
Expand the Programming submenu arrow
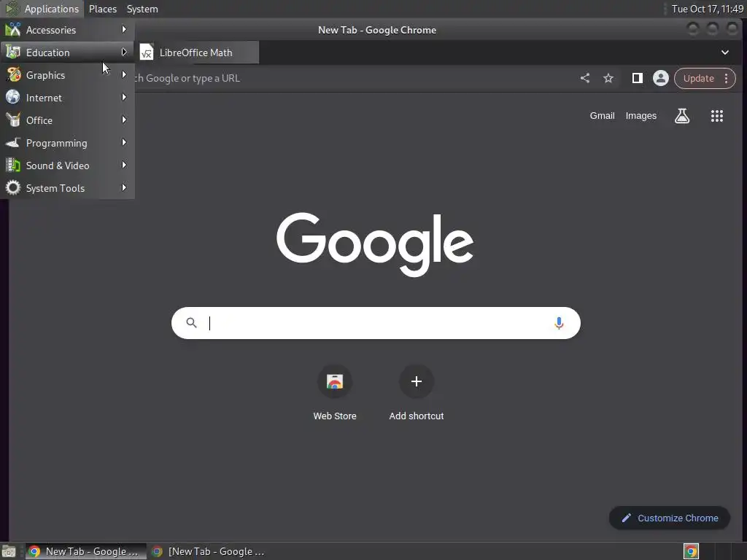click(124, 142)
